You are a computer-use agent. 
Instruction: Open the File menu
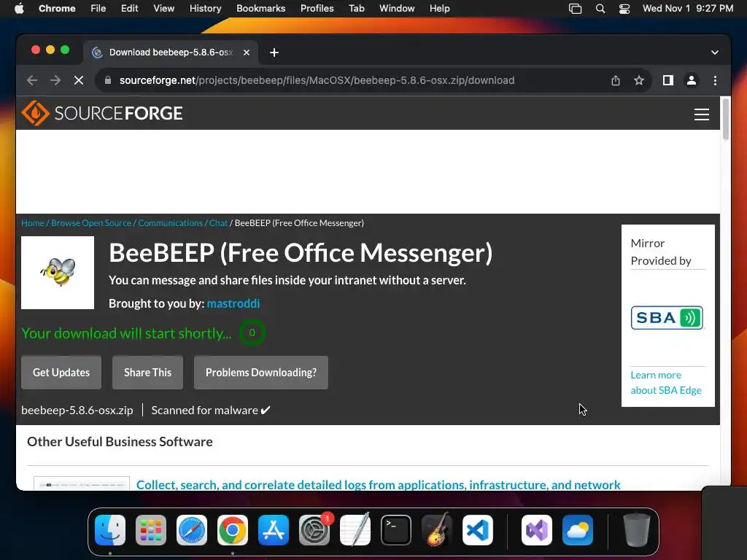point(98,9)
